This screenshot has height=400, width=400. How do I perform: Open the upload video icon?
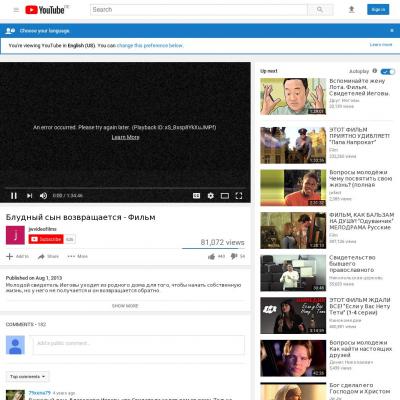[351, 10]
